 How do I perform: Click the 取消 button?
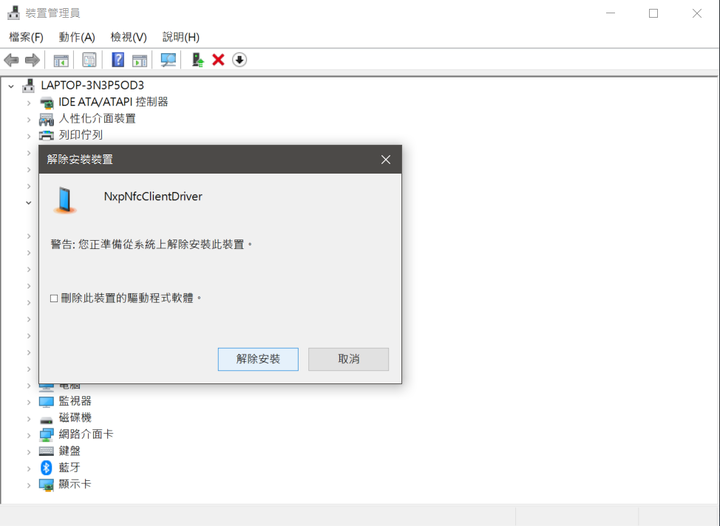click(x=349, y=359)
